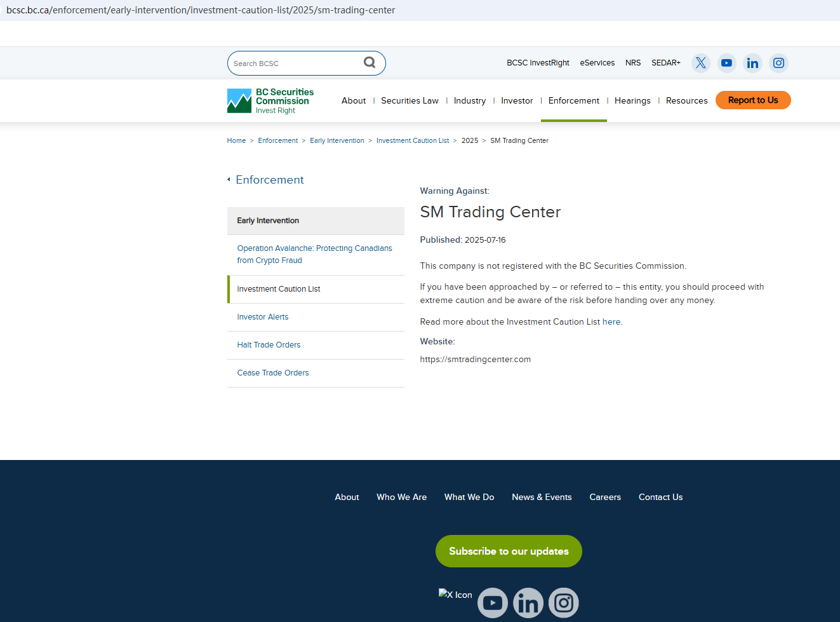Open the Securities Law menu
This screenshot has width=840, height=622.
click(410, 100)
